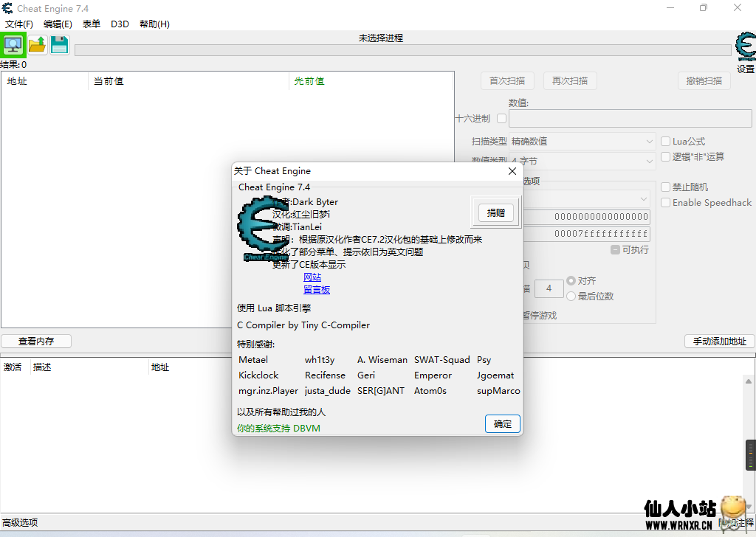756x537 pixels.
Task: Open the 网站 link
Action: pyautogui.click(x=312, y=277)
